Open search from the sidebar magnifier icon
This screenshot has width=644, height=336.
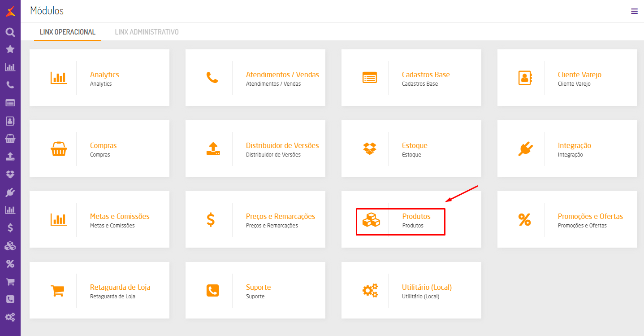coord(10,32)
